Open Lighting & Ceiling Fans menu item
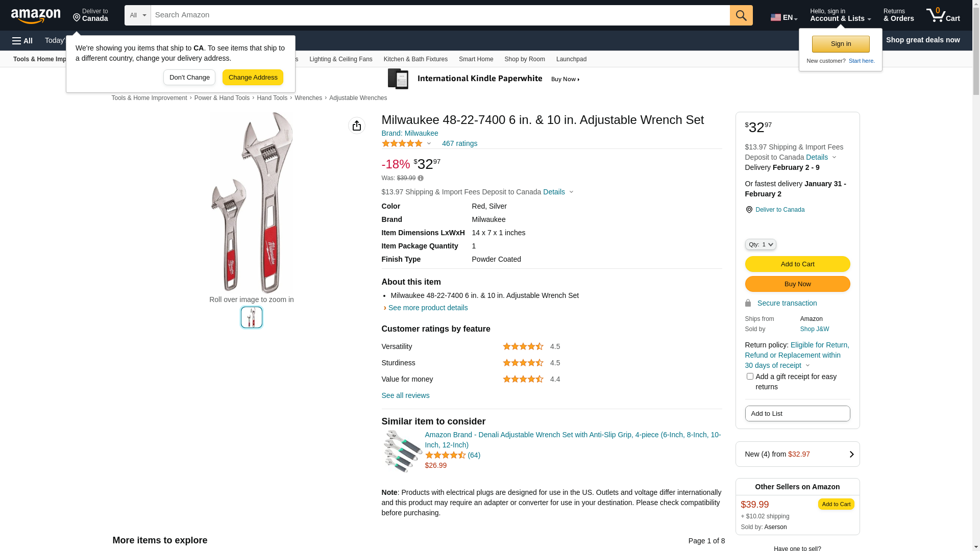The image size is (980, 551). (340, 59)
